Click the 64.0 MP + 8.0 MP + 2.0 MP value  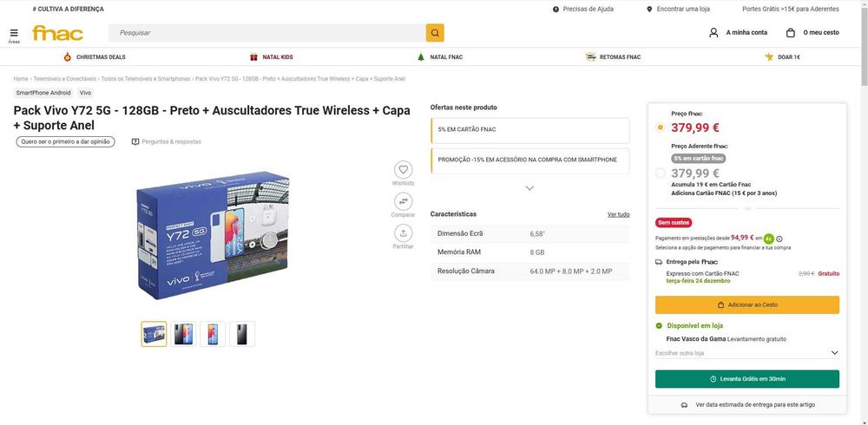pos(571,271)
